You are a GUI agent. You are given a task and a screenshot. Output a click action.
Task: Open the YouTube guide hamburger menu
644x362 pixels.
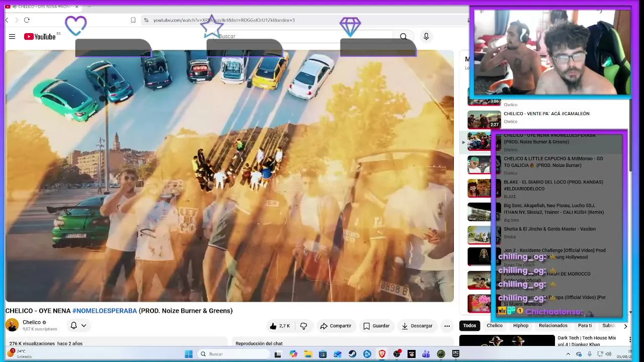point(12,37)
